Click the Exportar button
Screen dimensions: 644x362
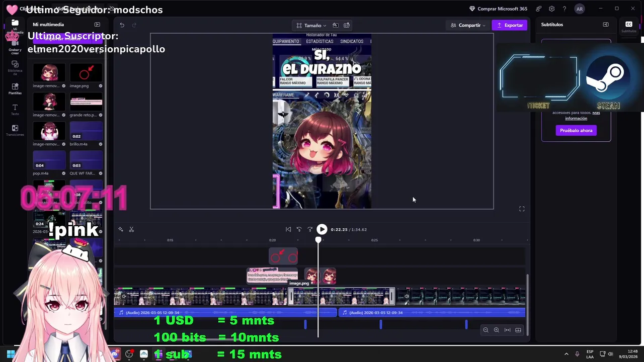(x=510, y=25)
